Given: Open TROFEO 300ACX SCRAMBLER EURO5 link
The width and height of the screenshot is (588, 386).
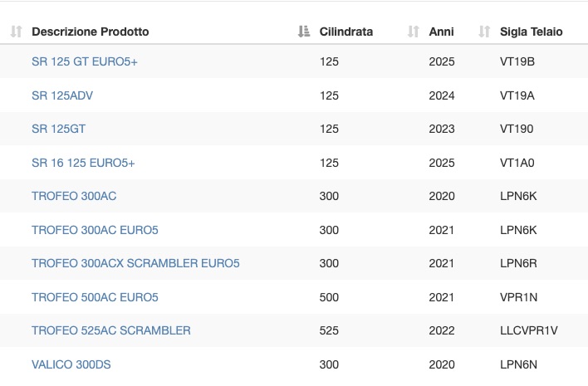Looking at the screenshot, I should [x=135, y=263].
